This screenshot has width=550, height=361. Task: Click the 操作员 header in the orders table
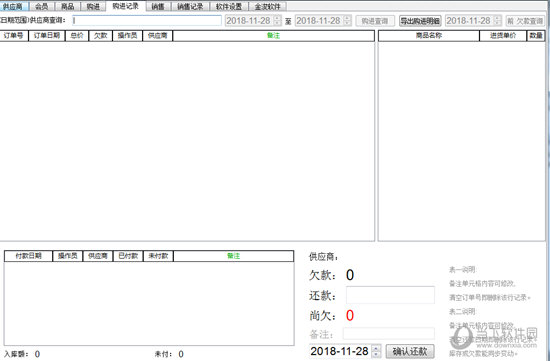[x=127, y=36]
